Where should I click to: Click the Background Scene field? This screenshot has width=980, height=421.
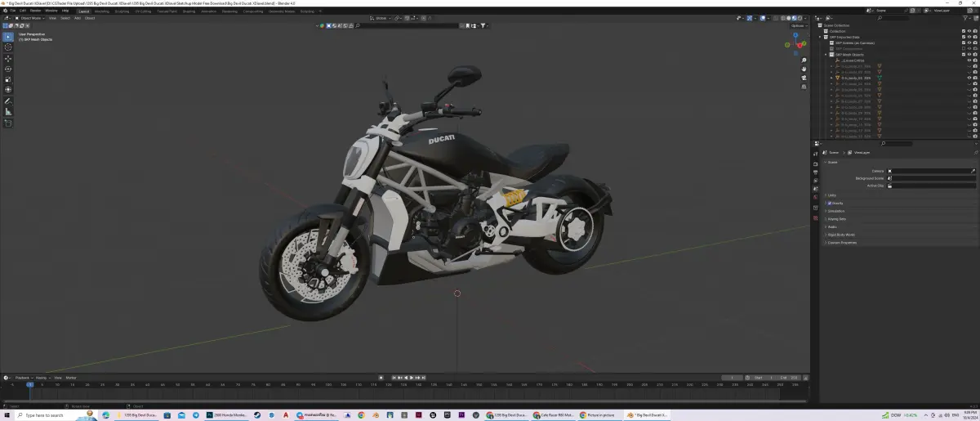933,178
